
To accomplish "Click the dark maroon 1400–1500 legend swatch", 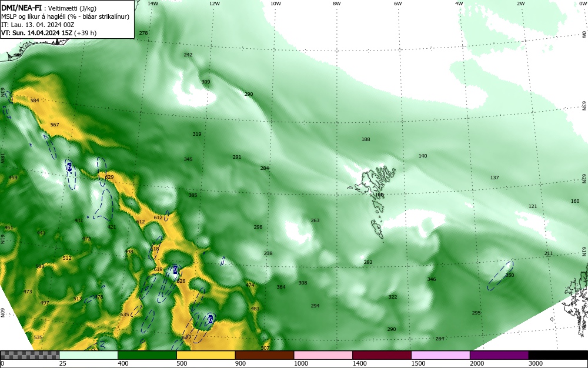I will click(382, 355).
